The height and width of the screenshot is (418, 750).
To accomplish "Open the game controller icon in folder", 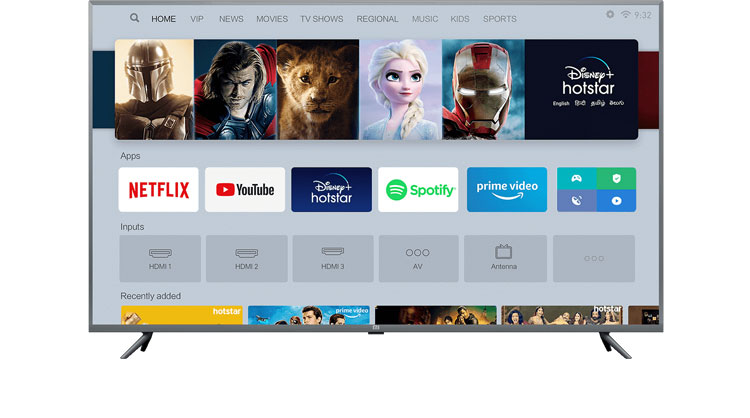I will (x=577, y=178).
